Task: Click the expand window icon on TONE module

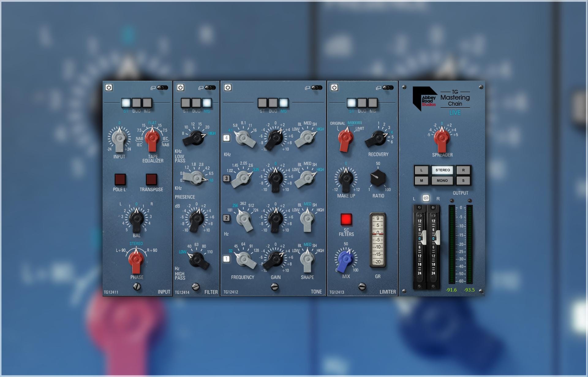Action: click(307, 88)
